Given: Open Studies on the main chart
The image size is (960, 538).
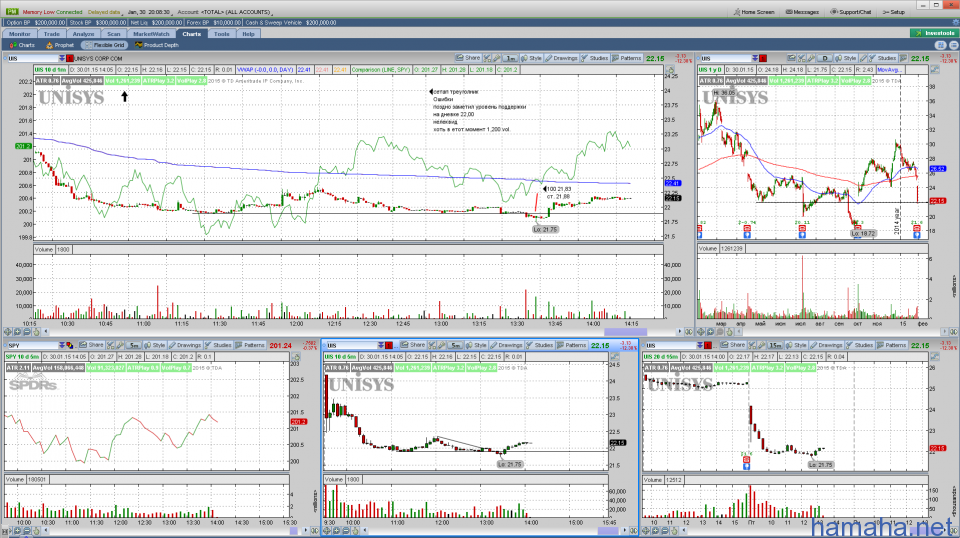Looking at the screenshot, I should (594, 58).
